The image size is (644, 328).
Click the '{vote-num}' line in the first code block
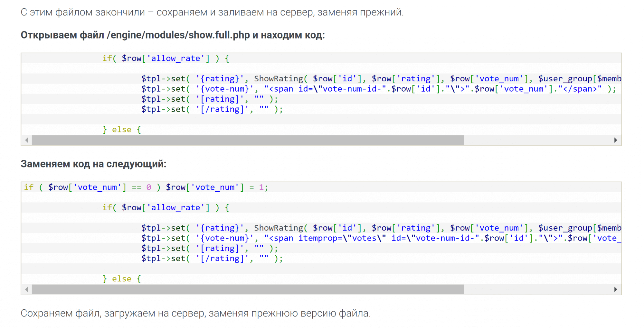point(378,89)
